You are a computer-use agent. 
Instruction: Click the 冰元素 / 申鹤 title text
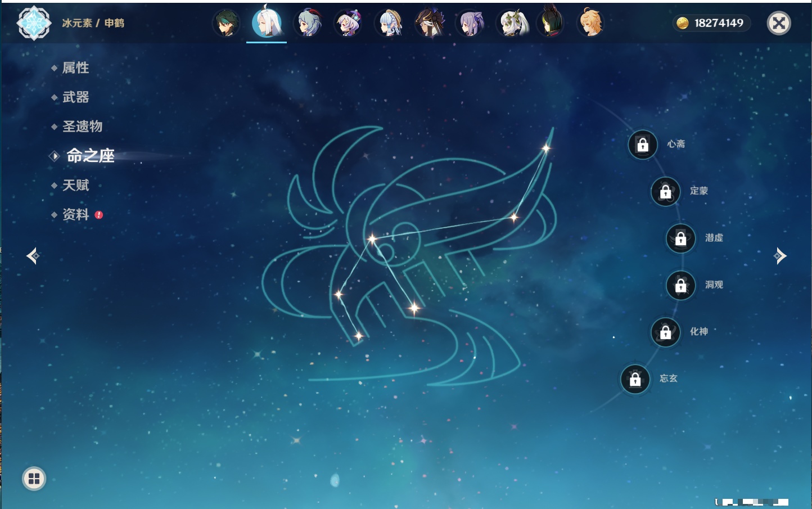[93, 23]
